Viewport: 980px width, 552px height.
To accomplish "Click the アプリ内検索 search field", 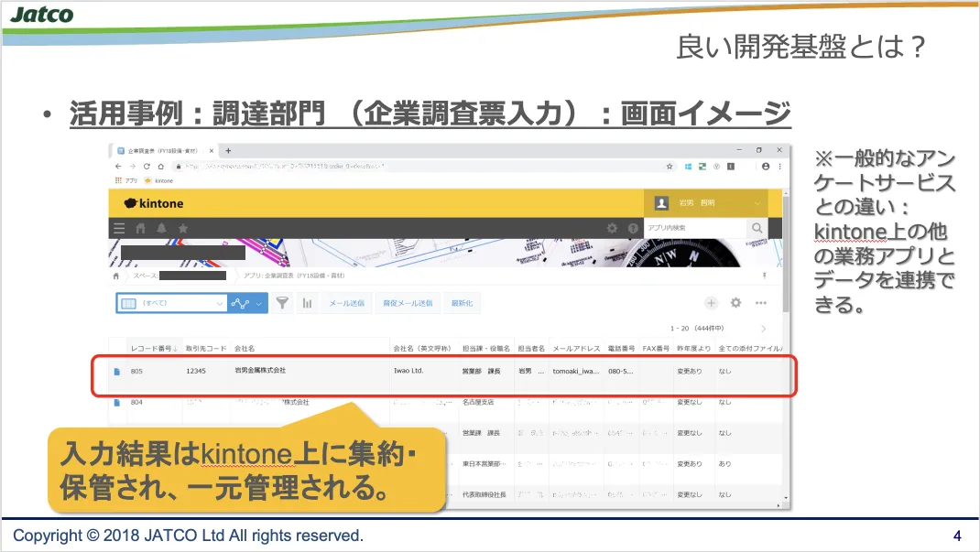I will [x=694, y=228].
